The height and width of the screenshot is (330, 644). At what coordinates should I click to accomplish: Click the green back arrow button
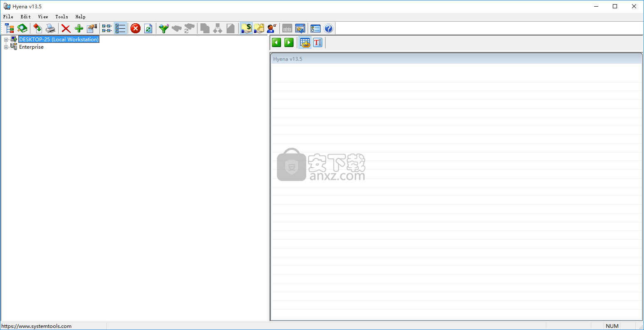click(x=276, y=42)
